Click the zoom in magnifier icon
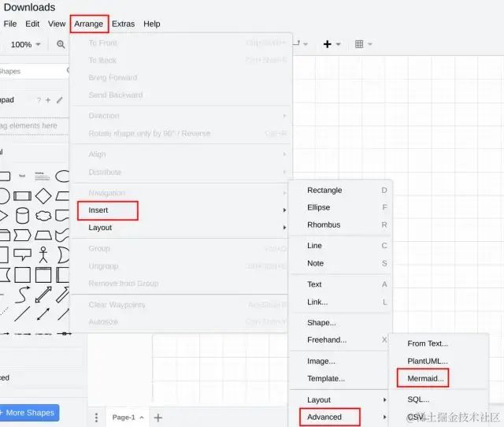The height and width of the screenshot is (427, 504). click(x=61, y=45)
